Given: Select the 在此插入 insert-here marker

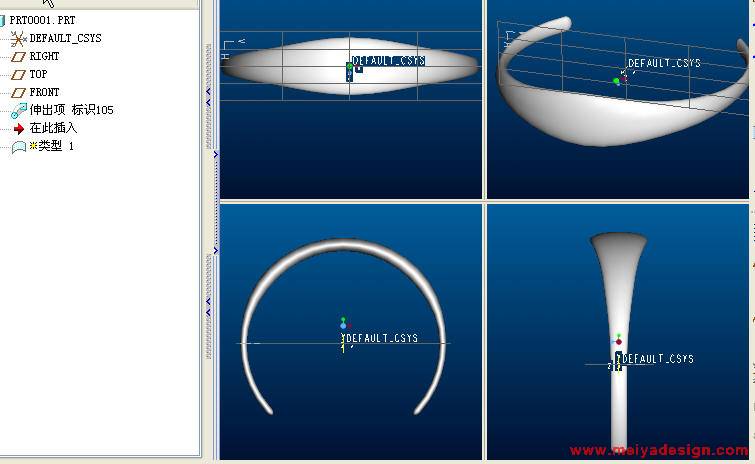Looking at the screenshot, I should (53, 128).
